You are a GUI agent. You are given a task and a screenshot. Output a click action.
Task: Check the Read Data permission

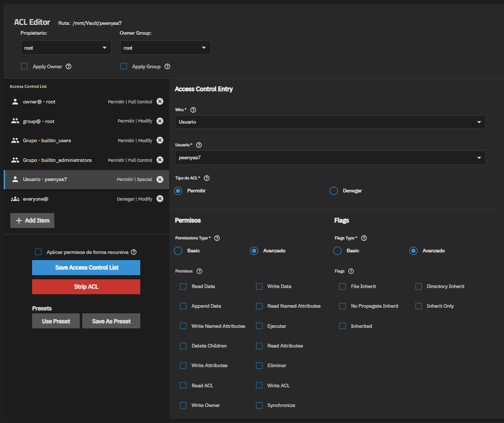tap(183, 286)
